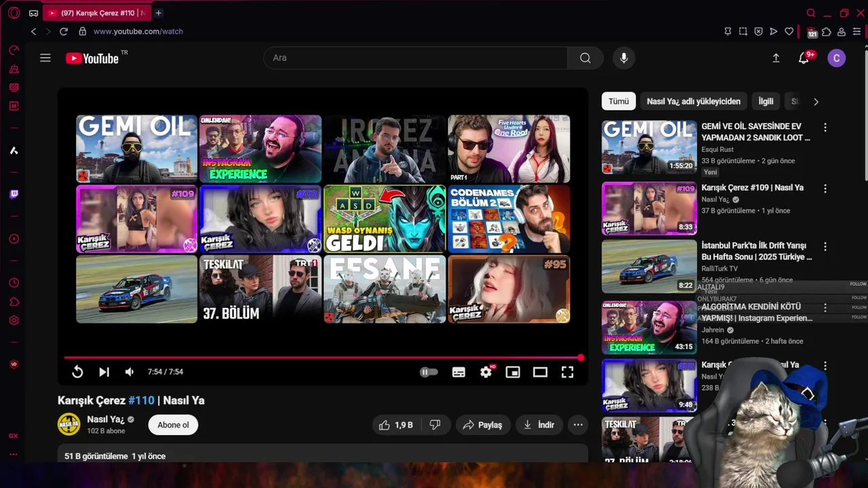Toggle the miniplayer button

pos(513,371)
